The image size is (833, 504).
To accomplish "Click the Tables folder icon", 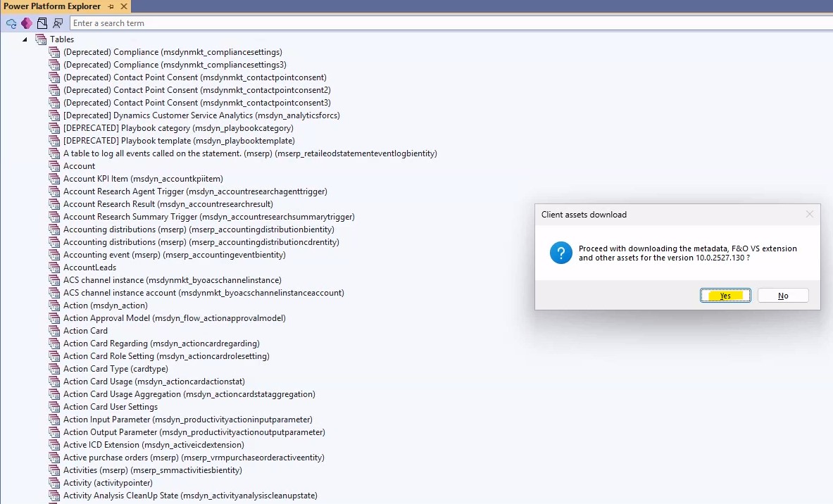I will click(x=41, y=39).
